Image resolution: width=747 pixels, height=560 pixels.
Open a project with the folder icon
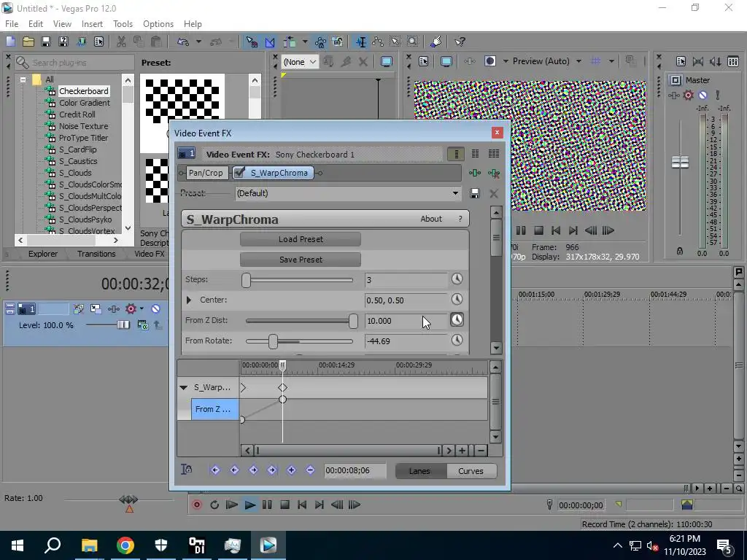(28, 42)
